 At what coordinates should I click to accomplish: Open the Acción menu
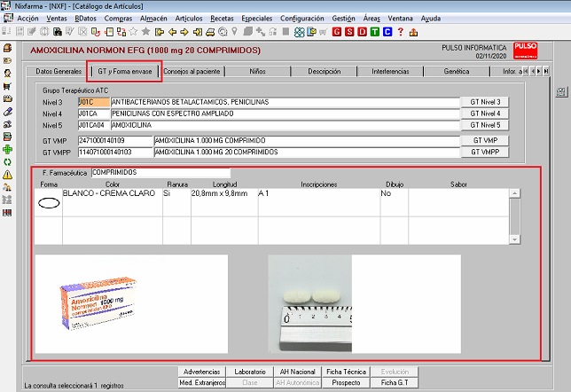click(x=27, y=19)
